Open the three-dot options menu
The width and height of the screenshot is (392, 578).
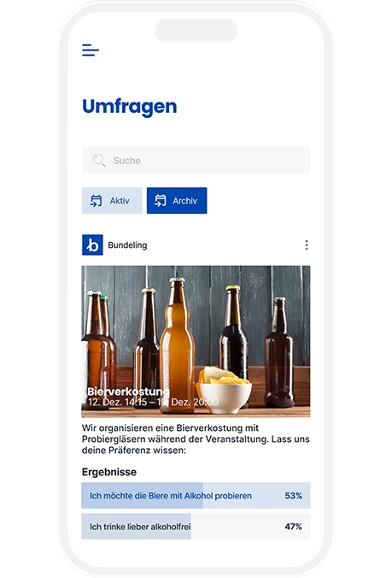click(x=307, y=245)
